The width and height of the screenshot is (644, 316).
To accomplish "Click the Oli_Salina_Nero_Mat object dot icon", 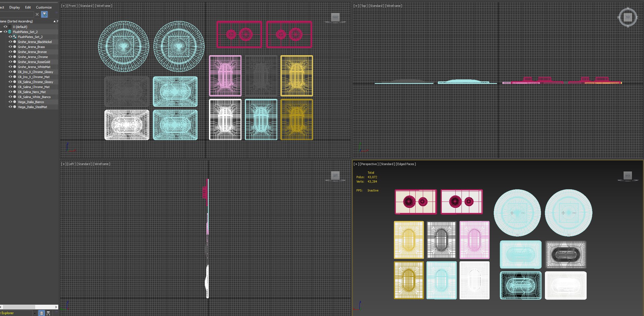I will [x=15, y=92].
